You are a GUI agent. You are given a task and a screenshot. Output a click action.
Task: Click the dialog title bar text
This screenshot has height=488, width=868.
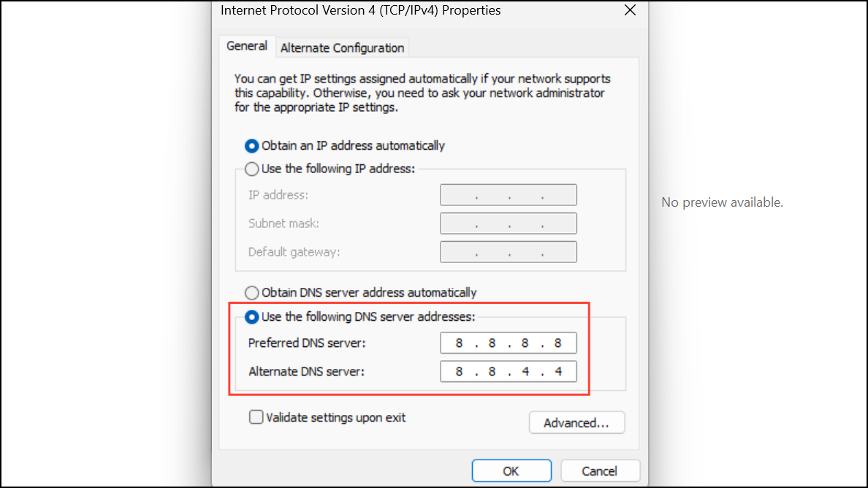(361, 10)
